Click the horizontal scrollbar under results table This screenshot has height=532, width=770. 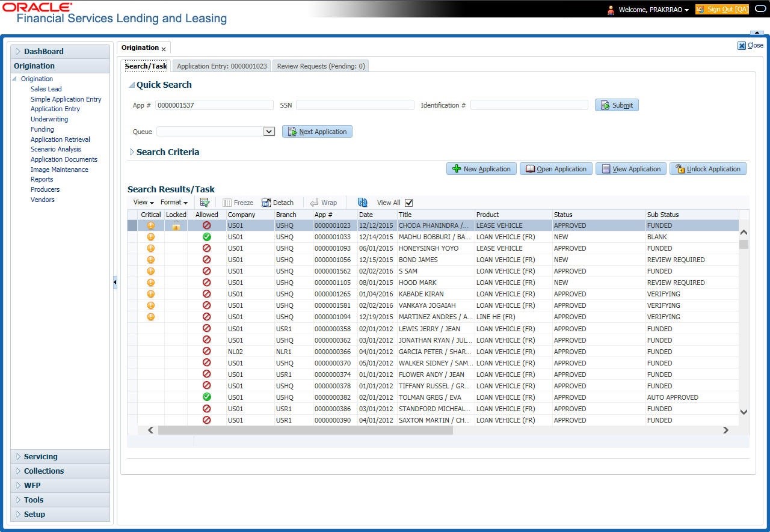tap(305, 430)
